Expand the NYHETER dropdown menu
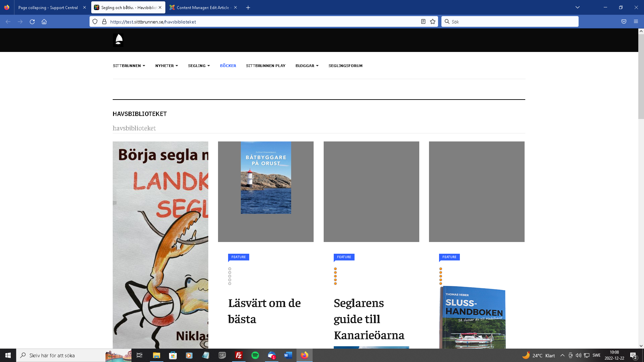 coord(166,66)
